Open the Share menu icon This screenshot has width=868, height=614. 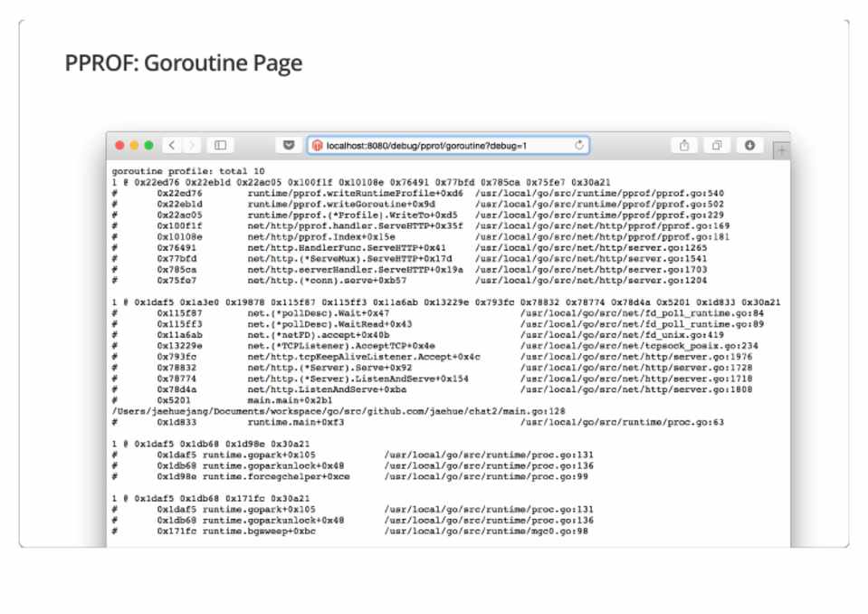point(684,146)
